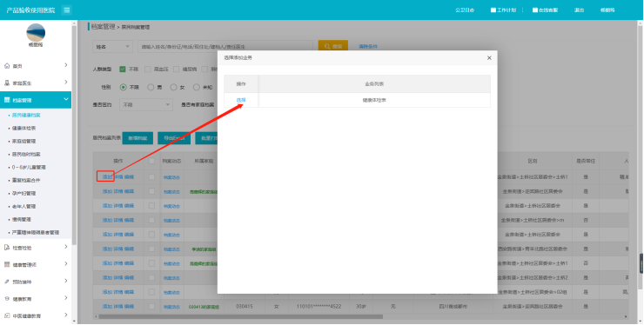The height and width of the screenshot is (325, 644).
Task: Check the 高血压 checkbox
Action: [x=147, y=69]
